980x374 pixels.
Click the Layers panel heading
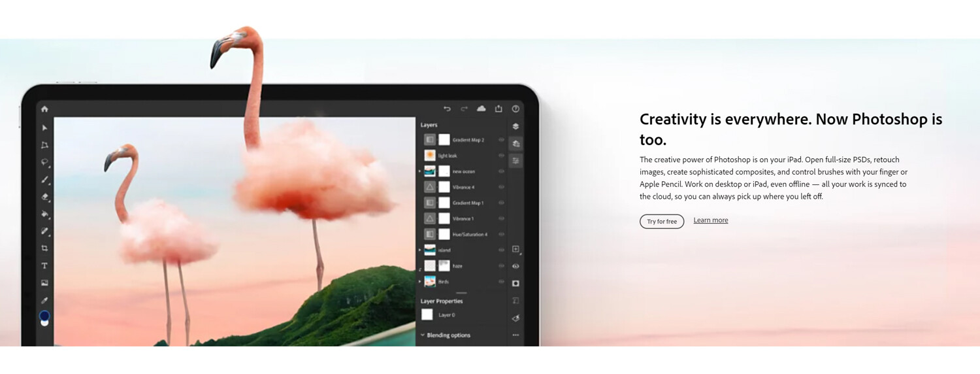[429, 125]
